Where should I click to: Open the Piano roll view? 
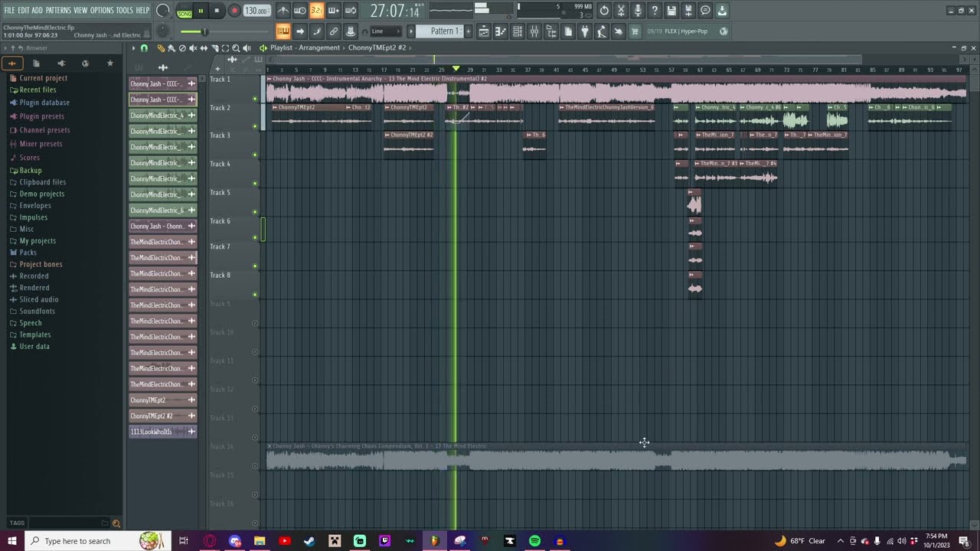[x=501, y=31]
